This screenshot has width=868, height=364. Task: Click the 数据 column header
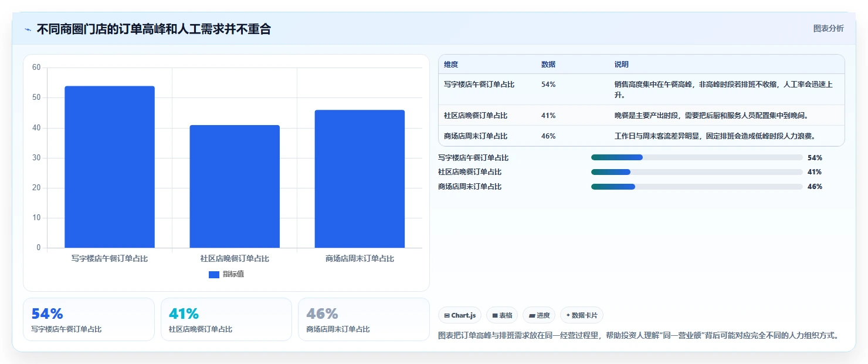tap(548, 65)
